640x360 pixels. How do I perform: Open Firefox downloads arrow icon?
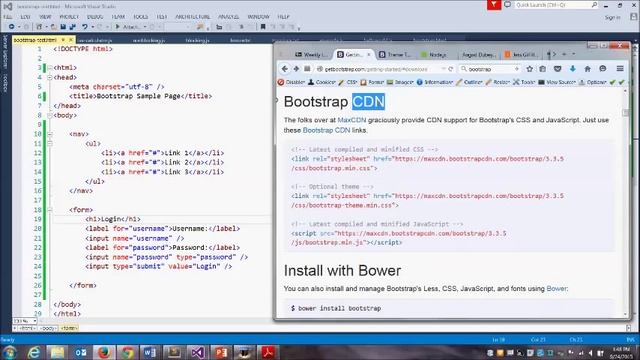pyautogui.click(x=573, y=69)
